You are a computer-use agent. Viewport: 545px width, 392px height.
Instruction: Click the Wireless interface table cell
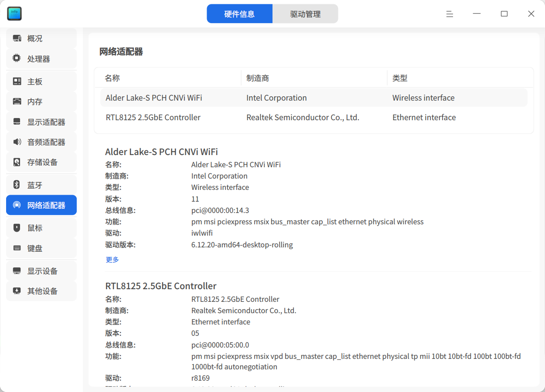click(x=423, y=98)
